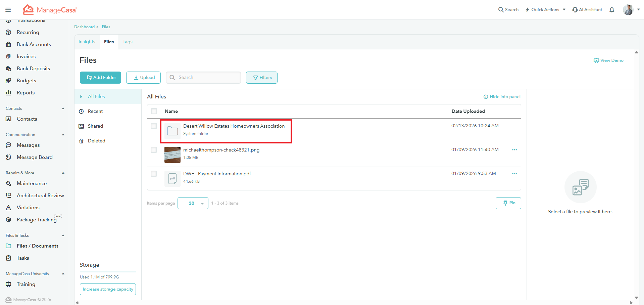Image resolution: width=644 pixels, height=305 pixels.
Task: Click Increase storage capacity button
Action: pyautogui.click(x=108, y=289)
